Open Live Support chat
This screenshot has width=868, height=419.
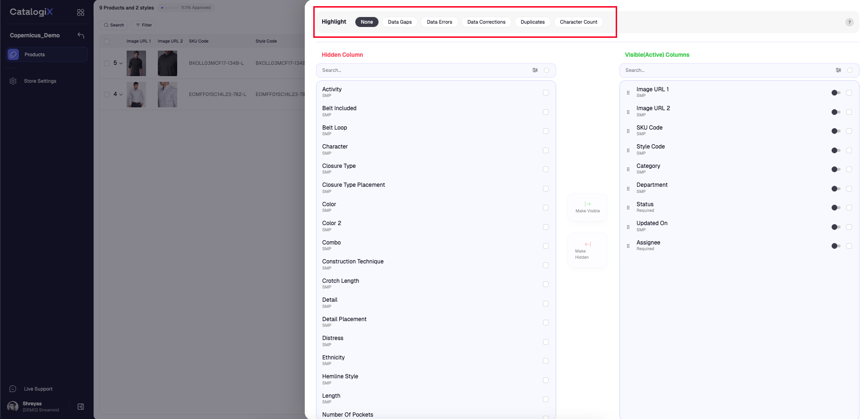click(38, 389)
